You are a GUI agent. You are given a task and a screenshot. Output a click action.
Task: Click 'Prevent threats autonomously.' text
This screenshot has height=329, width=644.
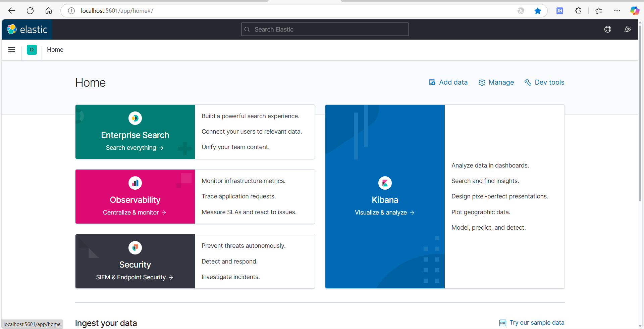point(244,246)
